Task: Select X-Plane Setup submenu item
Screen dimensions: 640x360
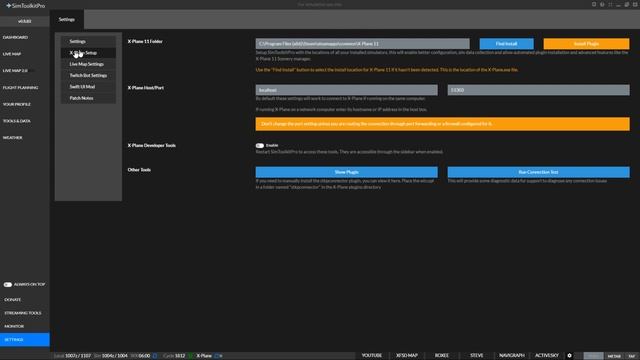Action: (x=88, y=53)
